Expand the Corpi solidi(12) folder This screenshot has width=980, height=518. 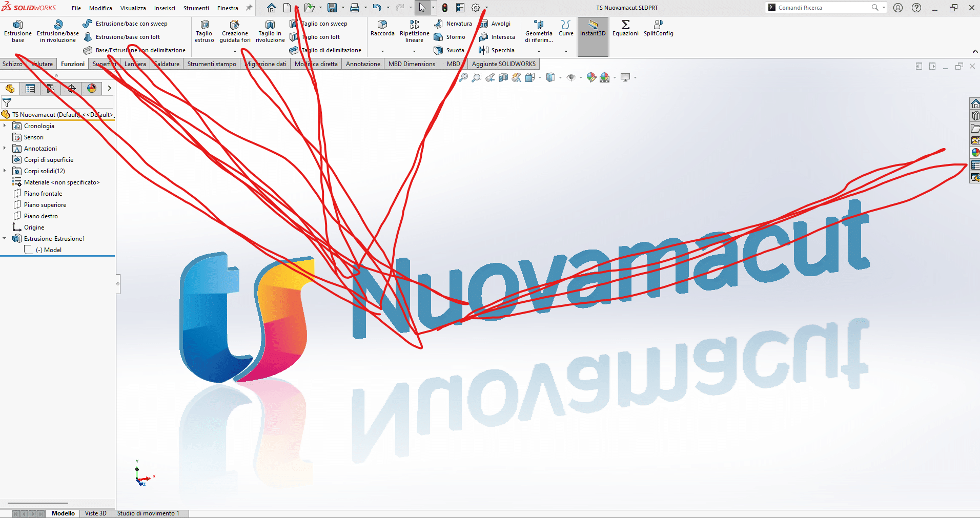[x=5, y=171]
